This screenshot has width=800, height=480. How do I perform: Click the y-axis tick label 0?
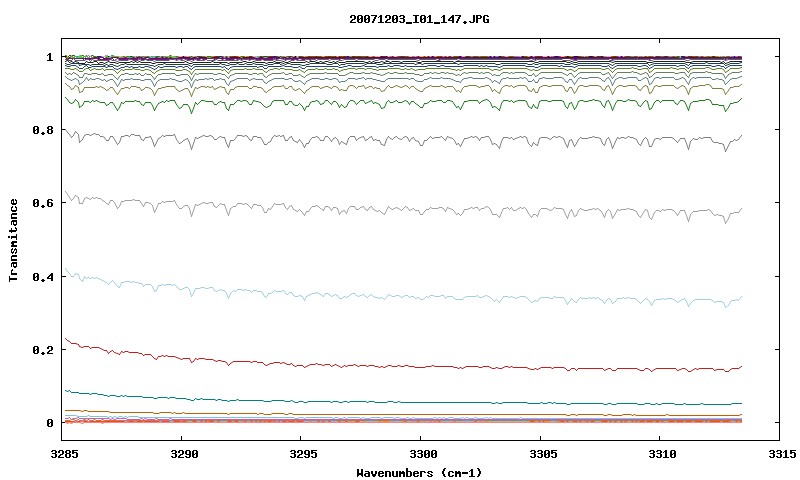(x=49, y=423)
